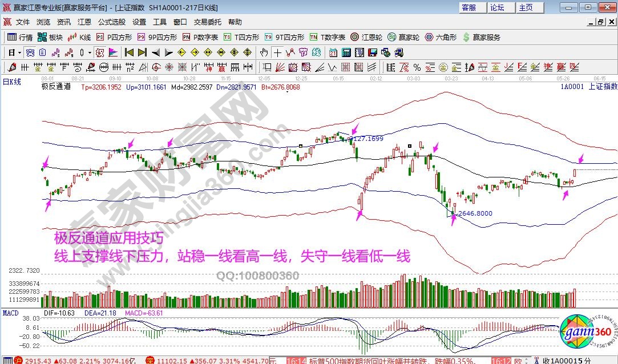Screen dimensions: 618x364
Task: Jump to first bar arrow icon
Action: (x=129, y=52)
